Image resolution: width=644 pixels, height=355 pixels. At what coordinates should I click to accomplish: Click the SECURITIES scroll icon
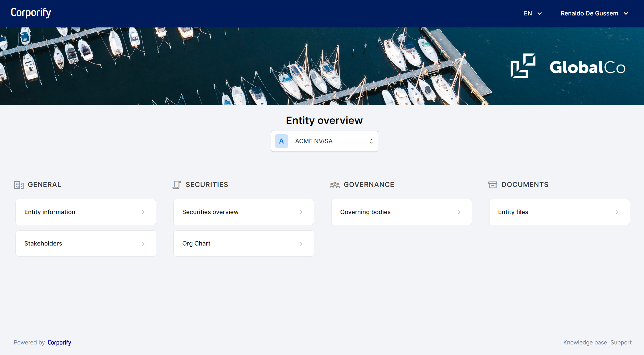(177, 185)
